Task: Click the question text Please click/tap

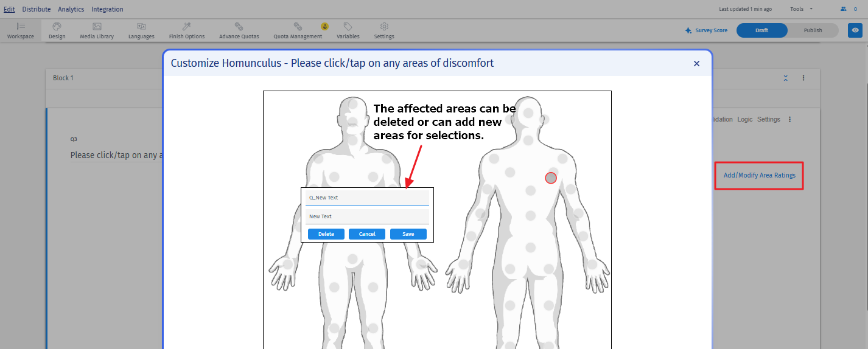Action: pyautogui.click(x=116, y=155)
